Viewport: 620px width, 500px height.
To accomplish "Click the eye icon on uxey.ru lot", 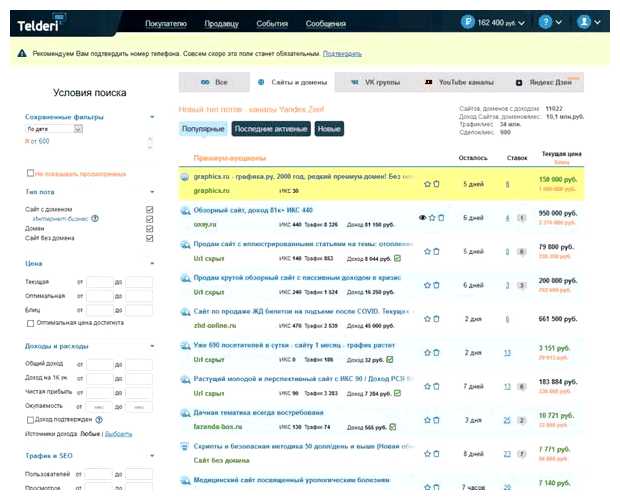I will tap(422, 217).
